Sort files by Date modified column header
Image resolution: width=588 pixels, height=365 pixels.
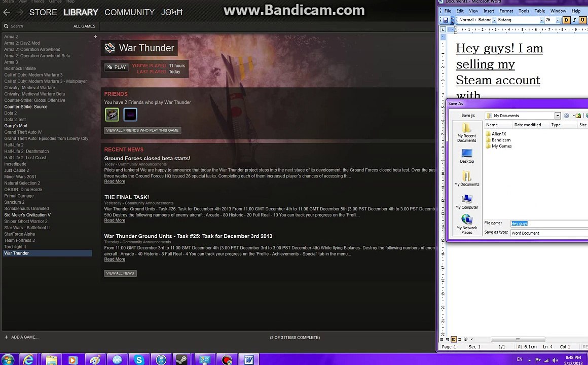pyautogui.click(x=530, y=125)
